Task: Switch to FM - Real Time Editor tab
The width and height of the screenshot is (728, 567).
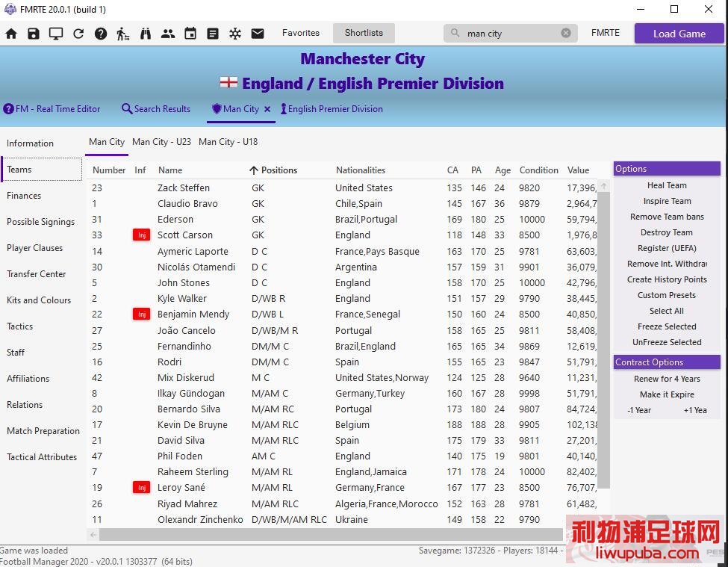Action: (52, 109)
